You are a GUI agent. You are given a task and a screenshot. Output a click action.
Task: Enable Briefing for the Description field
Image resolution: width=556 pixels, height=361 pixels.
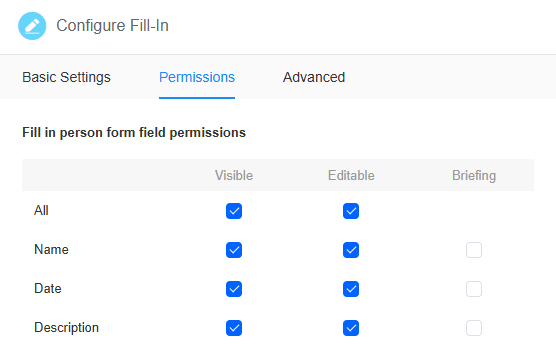pyautogui.click(x=474, y=328)
